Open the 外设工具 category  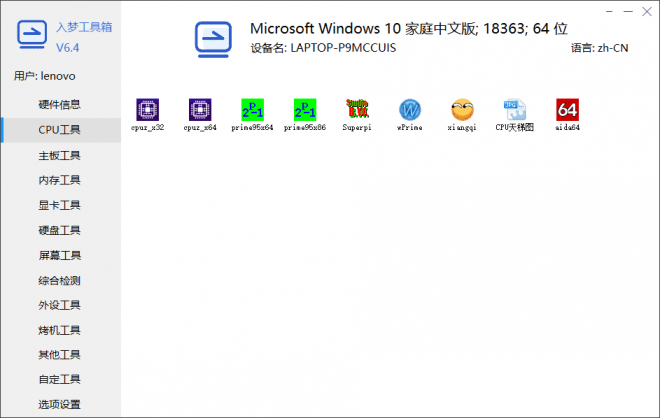click(x=61, y=305)
